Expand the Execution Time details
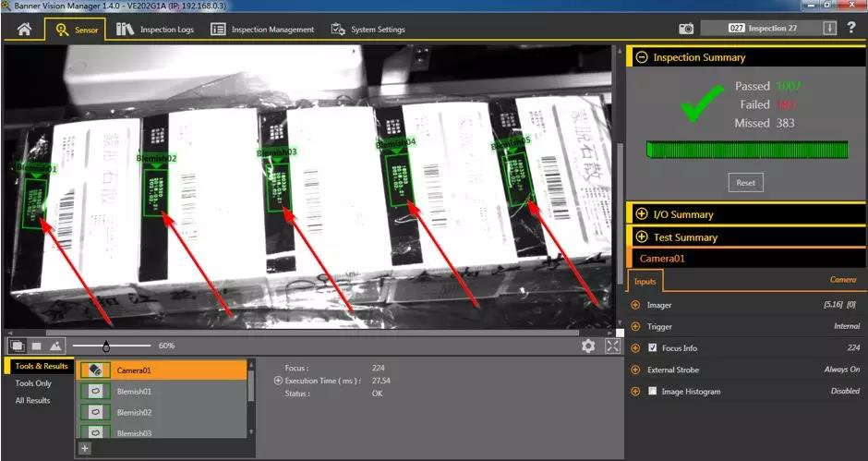The height and width of the screenshot is (461, 868). (278, 381)
